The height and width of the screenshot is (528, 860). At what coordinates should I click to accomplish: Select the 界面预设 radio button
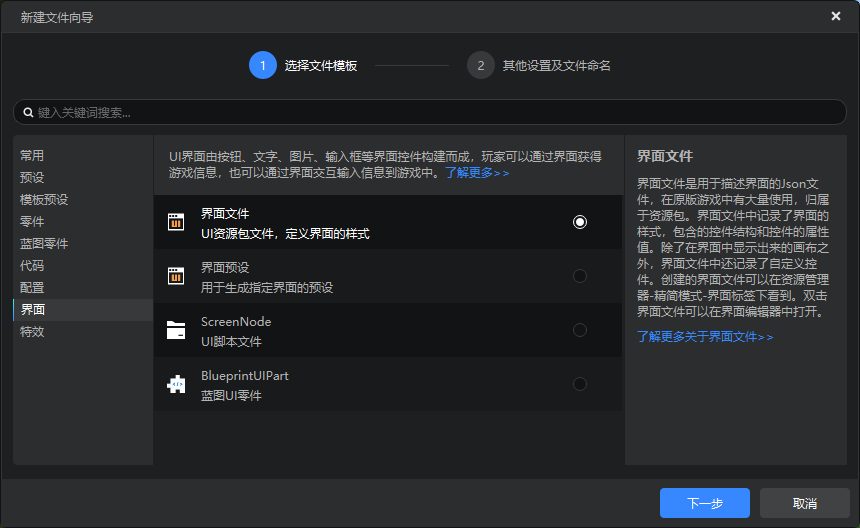pos(580,276)
